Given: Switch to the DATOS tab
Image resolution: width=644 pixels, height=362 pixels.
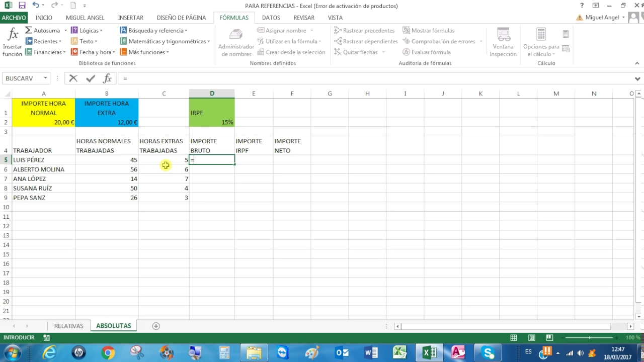Looking at the screenshot, I should [271, 18].
